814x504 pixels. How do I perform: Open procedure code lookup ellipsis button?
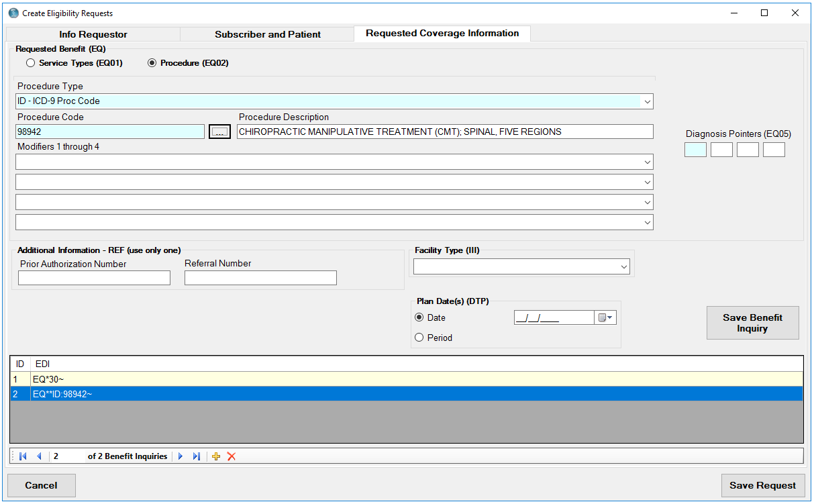pos(219,132)
